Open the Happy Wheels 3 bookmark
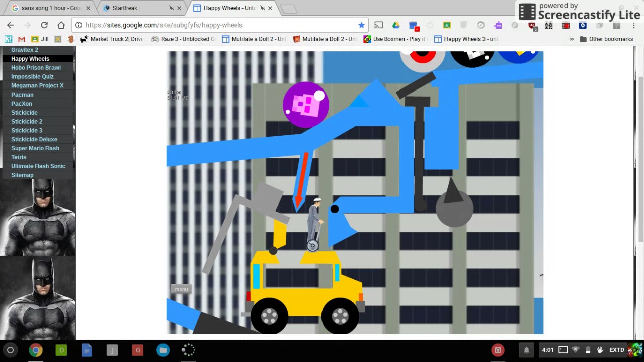Image resolution: width=644 pixels, height=362 pixels. [x=466, y=39]
